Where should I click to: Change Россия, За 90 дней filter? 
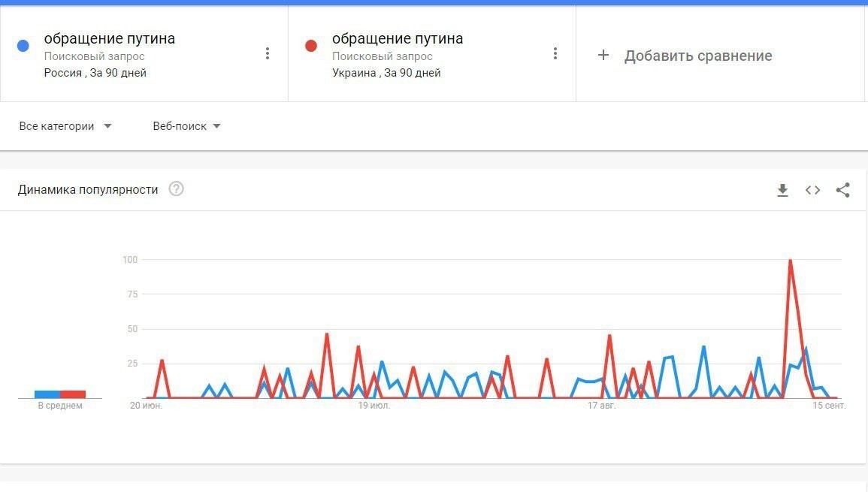point(95,73)
